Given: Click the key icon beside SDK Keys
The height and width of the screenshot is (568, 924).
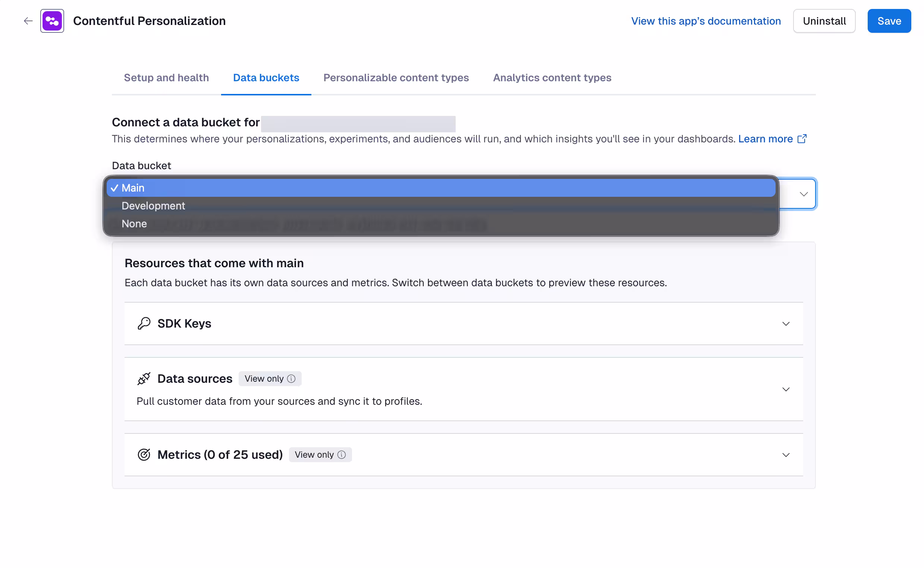Looking at the screenshot, I should pyautogui.click(x=144, y=324).
